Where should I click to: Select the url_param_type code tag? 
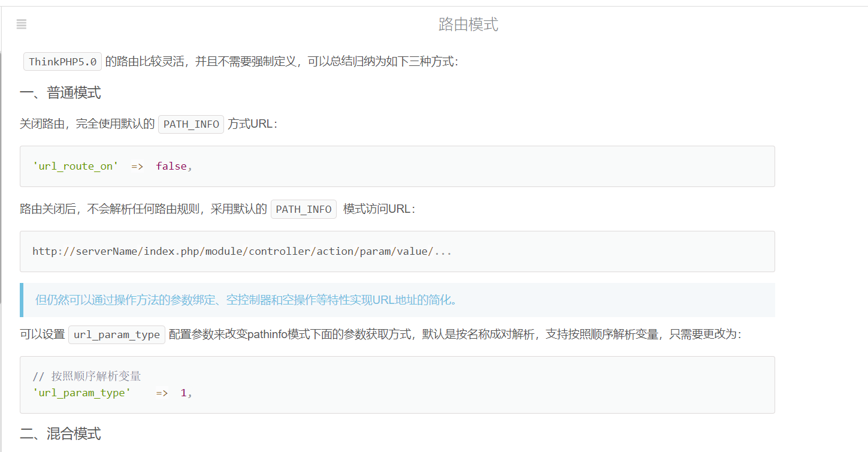[x=116, y=335]
